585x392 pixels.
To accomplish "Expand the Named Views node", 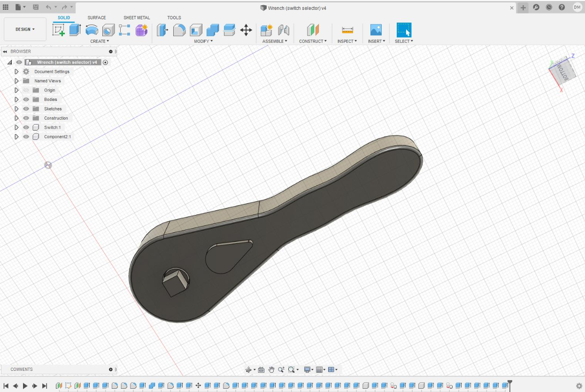I will (x=16, y=81).
